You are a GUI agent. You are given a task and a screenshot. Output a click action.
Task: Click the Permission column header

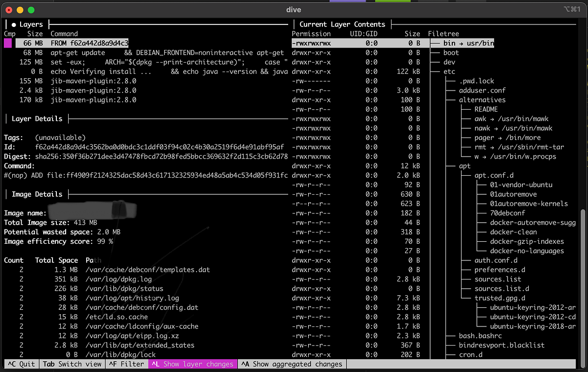[311, 34]
